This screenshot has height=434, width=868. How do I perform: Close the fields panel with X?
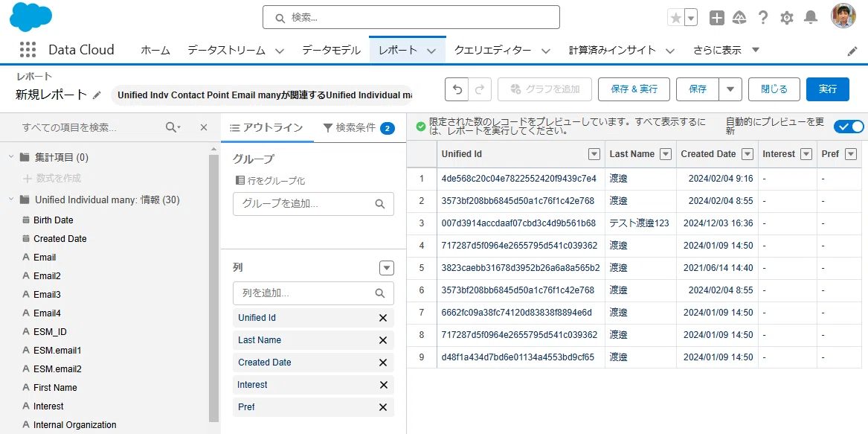(204, 127)
